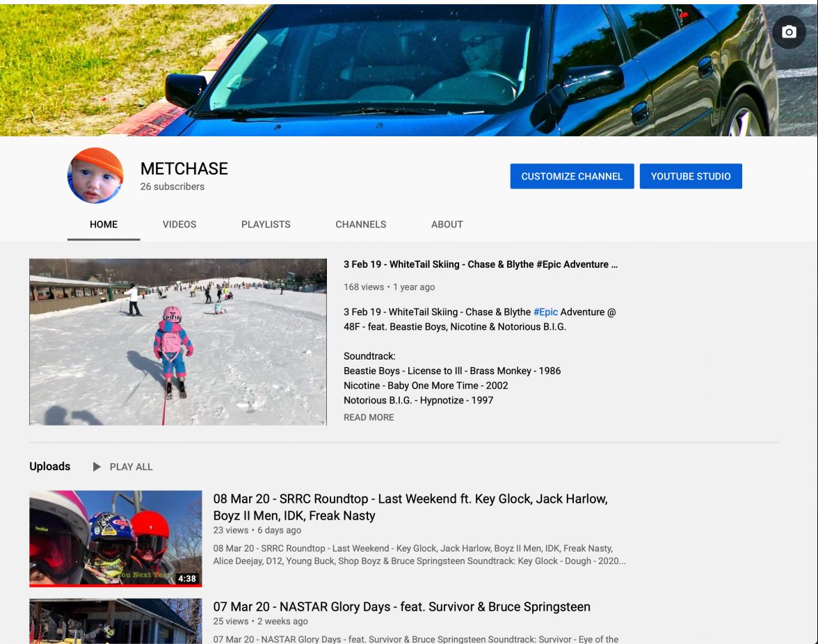
Task: Switch to the Home tab
Action: [x=104, y=225]
